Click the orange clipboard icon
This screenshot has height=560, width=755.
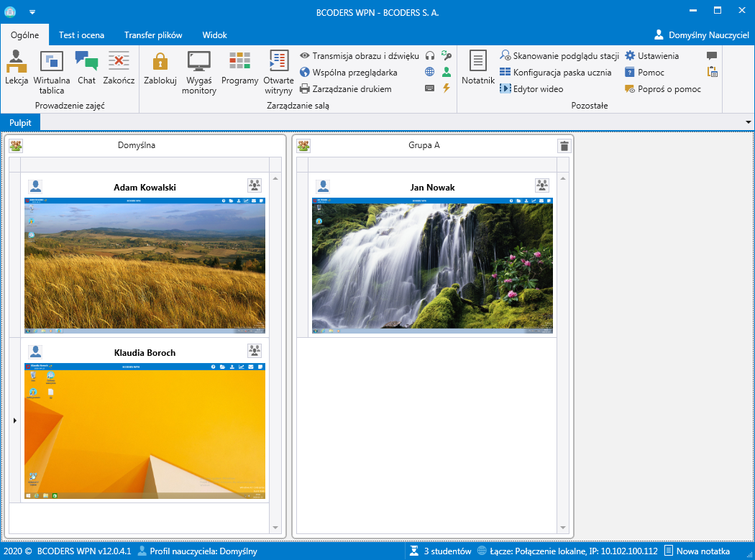(x=712, y=72)
